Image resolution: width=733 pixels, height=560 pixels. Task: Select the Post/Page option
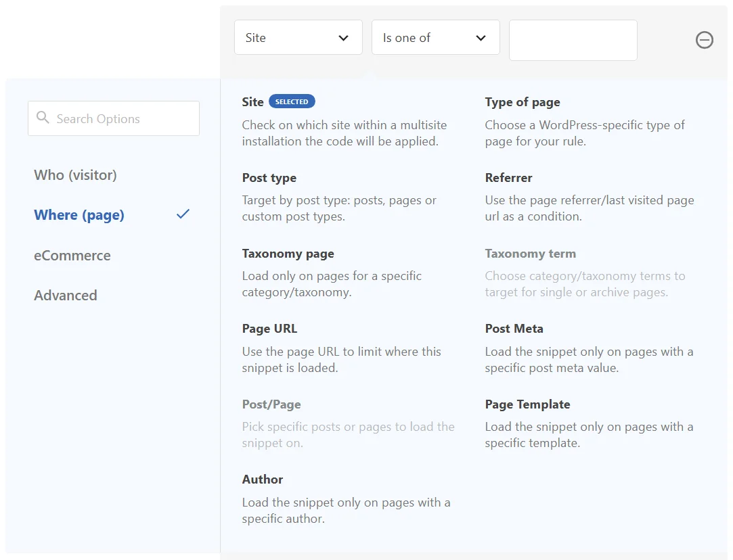coord(271,404)
